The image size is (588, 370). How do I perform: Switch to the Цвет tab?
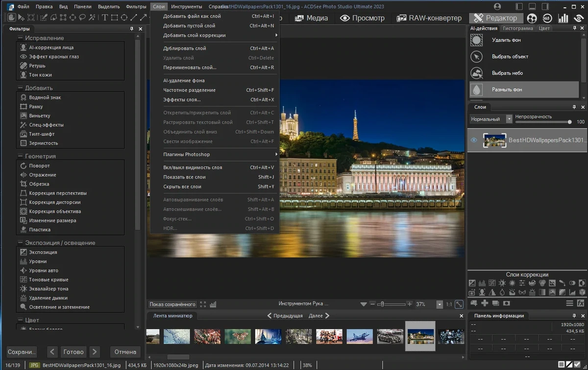[544, 28]
